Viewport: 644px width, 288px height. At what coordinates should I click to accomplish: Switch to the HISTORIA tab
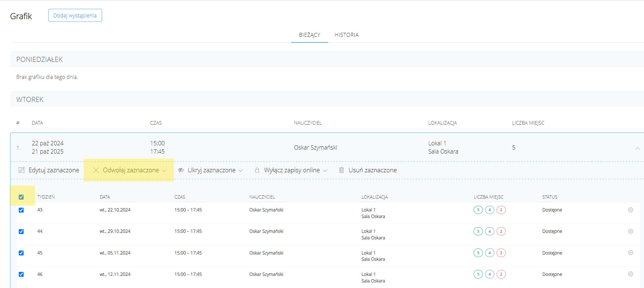pos(347,35)
